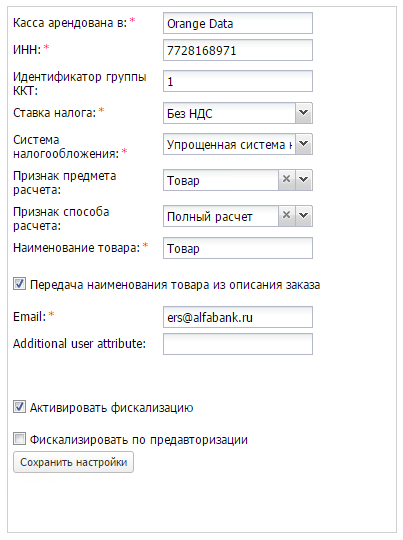The height and width of the screenshot is (540, 403).
Task: Expand the Признак способа расчета dropdown arrow
Action: pos(303,216)
